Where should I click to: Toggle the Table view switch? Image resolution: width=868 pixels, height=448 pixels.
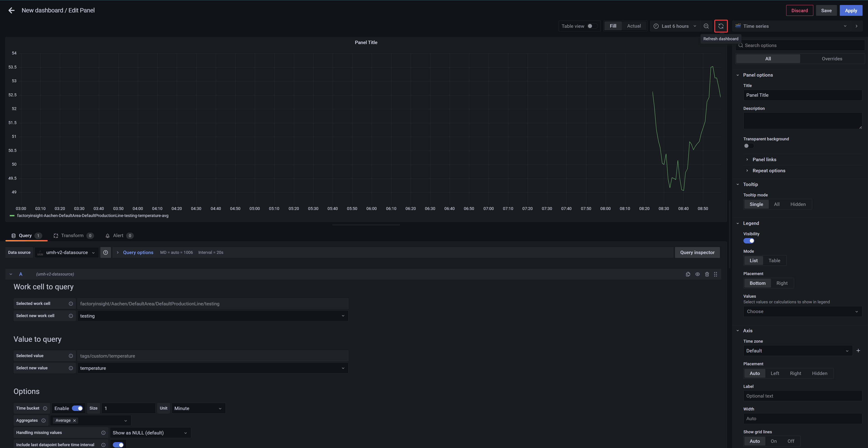[592, 26]
